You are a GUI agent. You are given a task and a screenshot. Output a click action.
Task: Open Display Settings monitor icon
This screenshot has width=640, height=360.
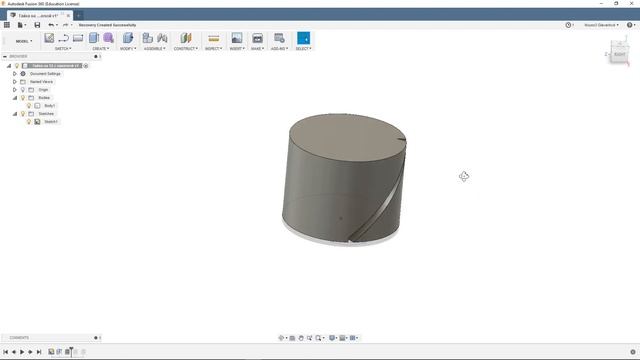(x=333, y=338)
